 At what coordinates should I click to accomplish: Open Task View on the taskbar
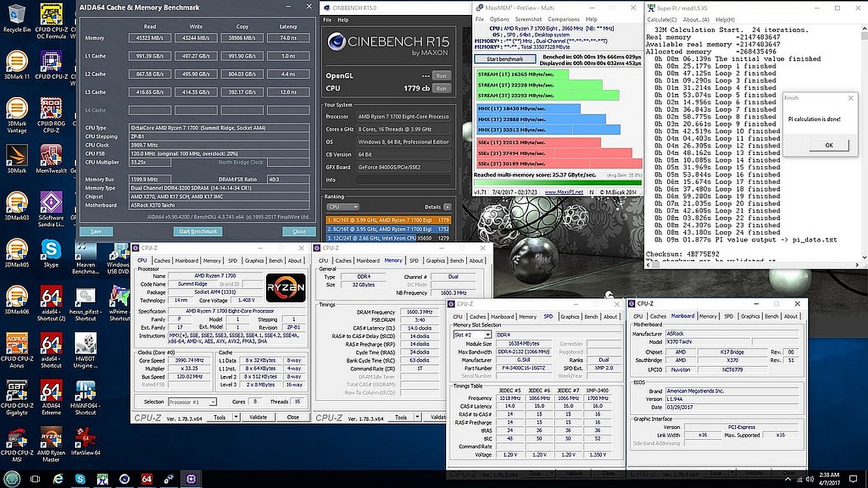tap(34, 479)
